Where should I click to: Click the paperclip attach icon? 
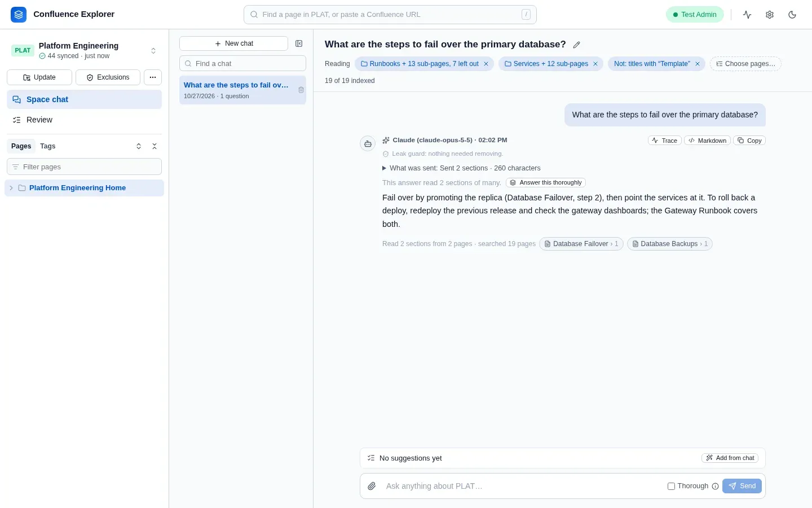[372, 486]
